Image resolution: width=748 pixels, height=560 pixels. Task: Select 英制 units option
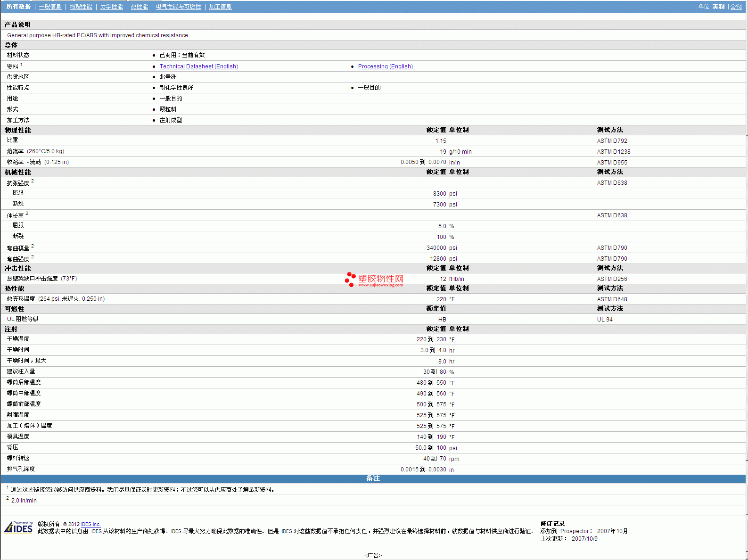[x=718, y=7]
